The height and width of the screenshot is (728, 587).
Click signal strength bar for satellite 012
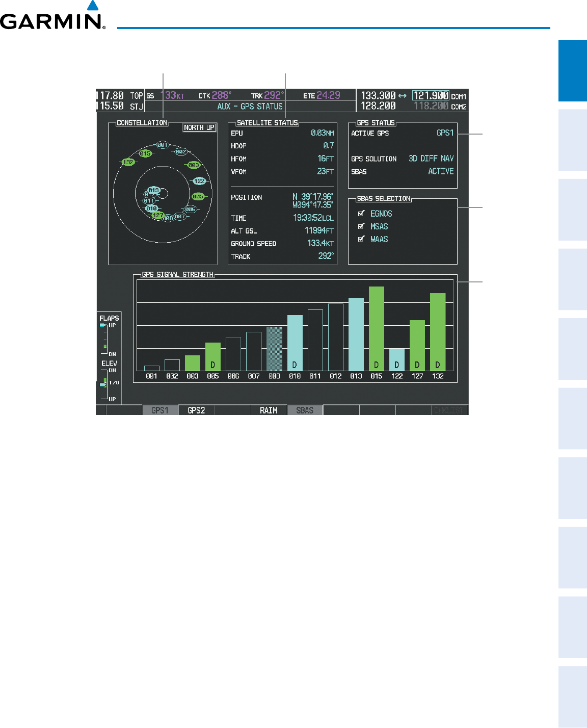click(x=336, y=337)
